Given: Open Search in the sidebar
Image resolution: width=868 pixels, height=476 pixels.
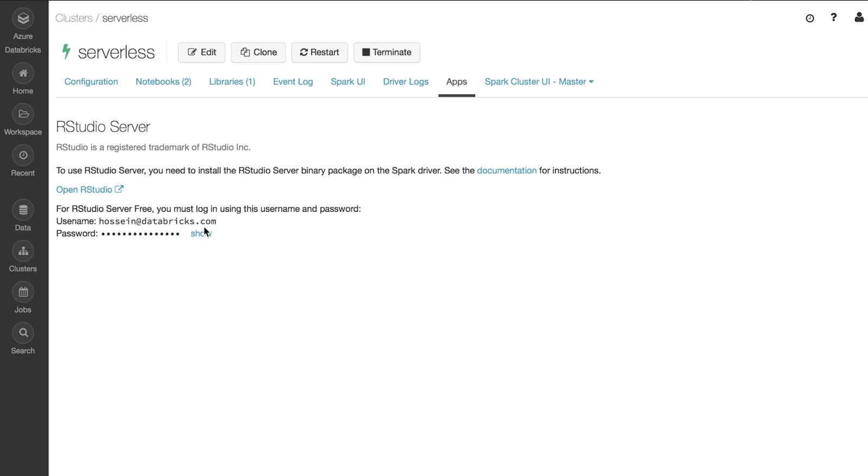Looking at the screenshot, I should click(23, 333).
